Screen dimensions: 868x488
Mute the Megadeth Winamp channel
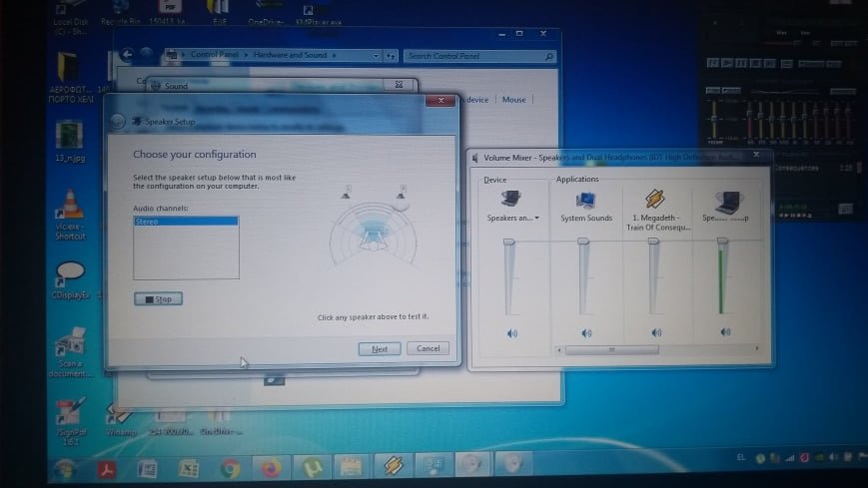[656, 332]
